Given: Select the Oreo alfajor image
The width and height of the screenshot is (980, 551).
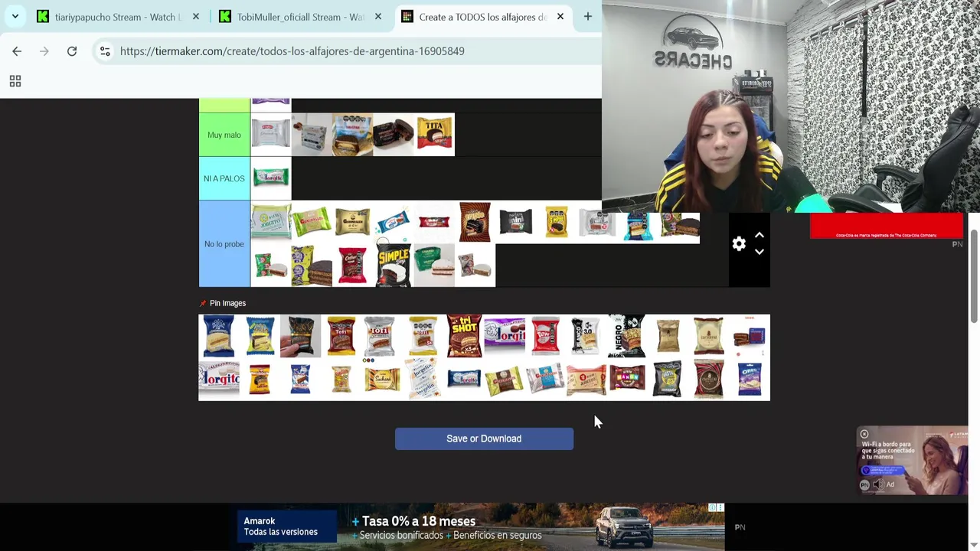Looking at the screenshot, I should point(750,379).
